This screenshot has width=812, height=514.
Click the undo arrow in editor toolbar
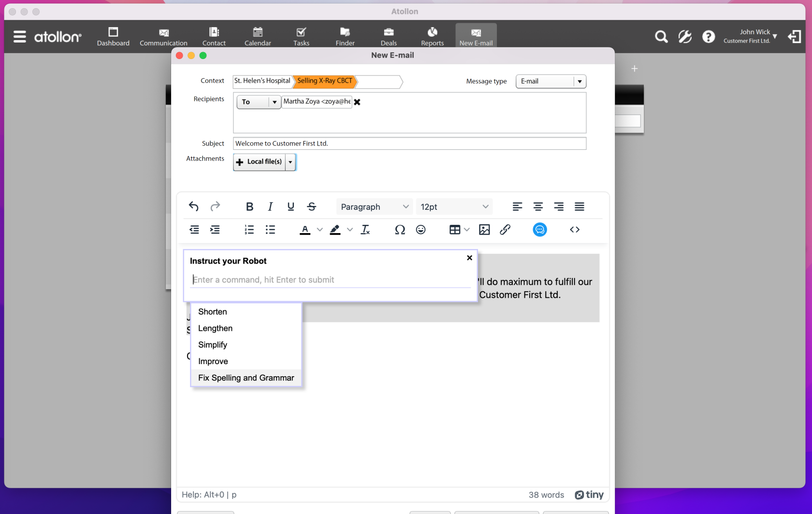[194, 206]
